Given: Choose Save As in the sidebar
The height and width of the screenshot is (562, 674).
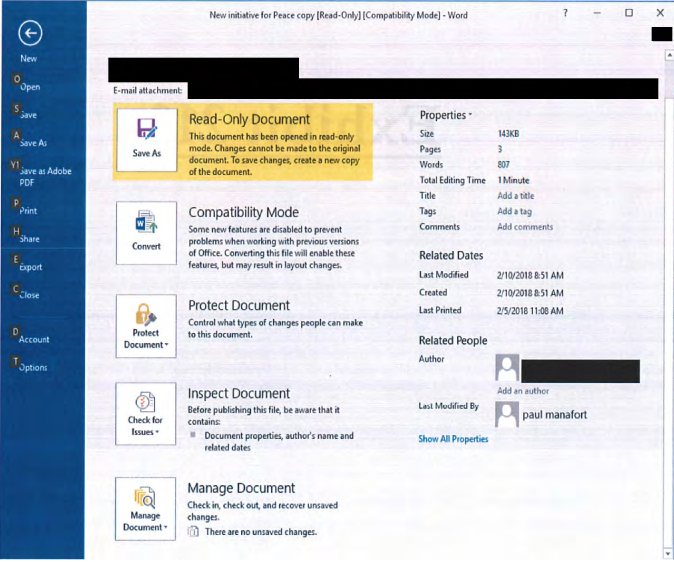Looking at the screenshot, I should 33,143.
